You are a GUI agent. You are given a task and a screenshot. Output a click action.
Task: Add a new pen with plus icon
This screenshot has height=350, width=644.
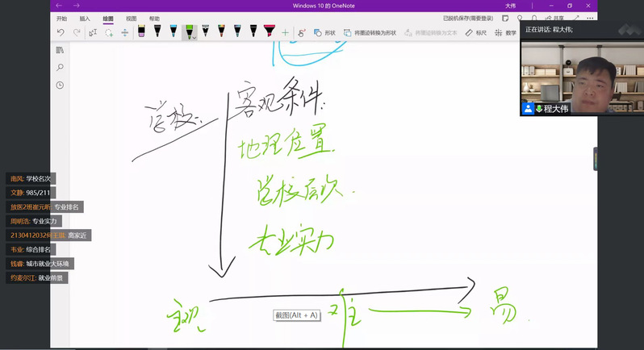pos(285,32)
